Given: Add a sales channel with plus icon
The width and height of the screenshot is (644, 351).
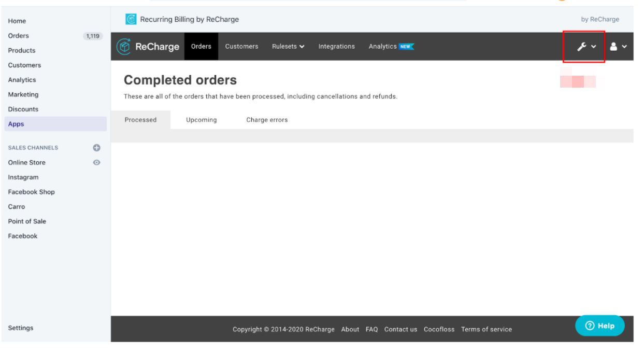Looking at the screenshot, I should pos(96,148).
